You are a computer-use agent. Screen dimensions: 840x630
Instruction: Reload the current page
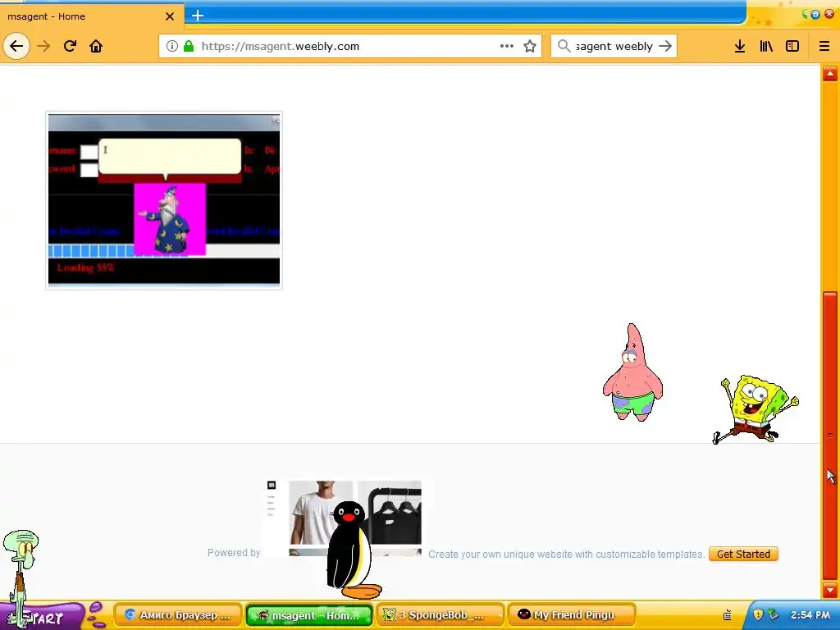(x=70, y=46)
